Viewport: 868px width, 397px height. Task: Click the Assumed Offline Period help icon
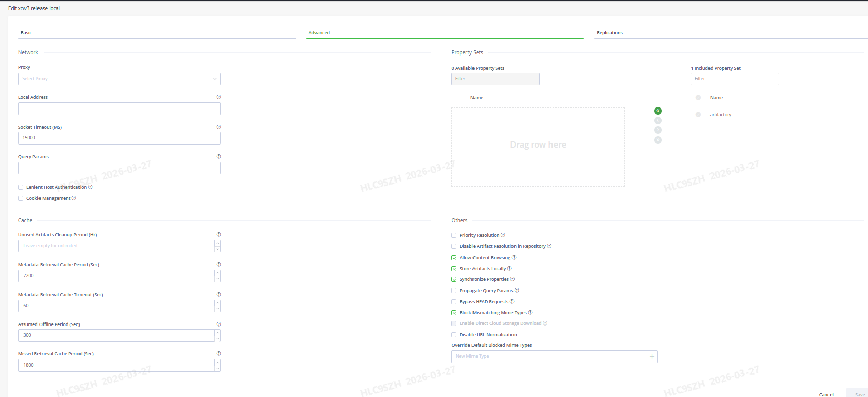tap(219, 324)
